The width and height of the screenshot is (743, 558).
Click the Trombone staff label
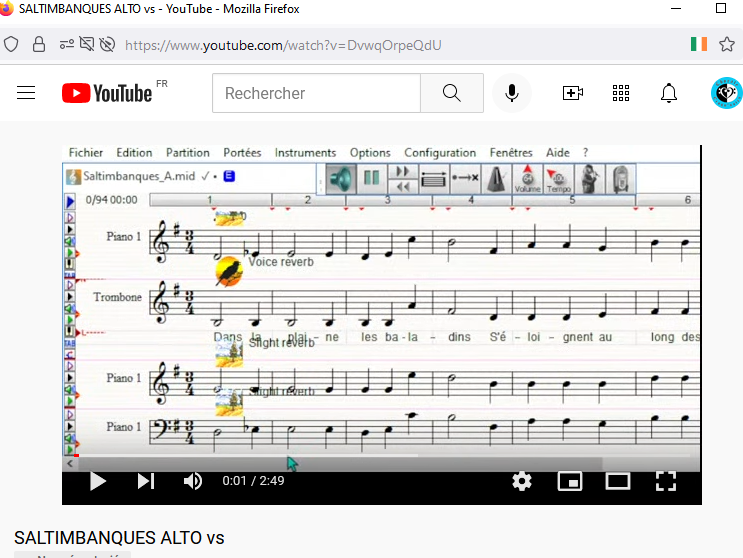117,297
